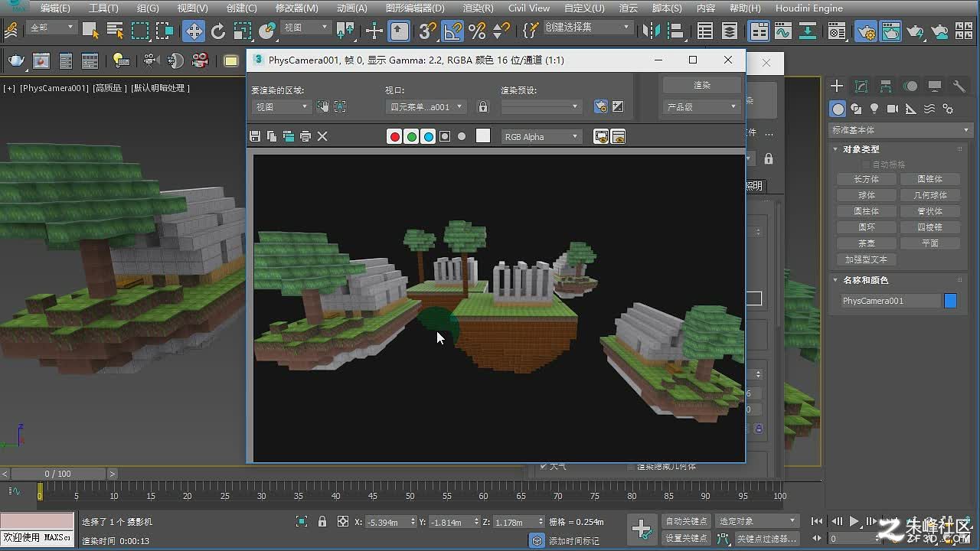The image size is (980, 551).
Task: Save rendered image with disk icon
Action: [x=255, y=136]
